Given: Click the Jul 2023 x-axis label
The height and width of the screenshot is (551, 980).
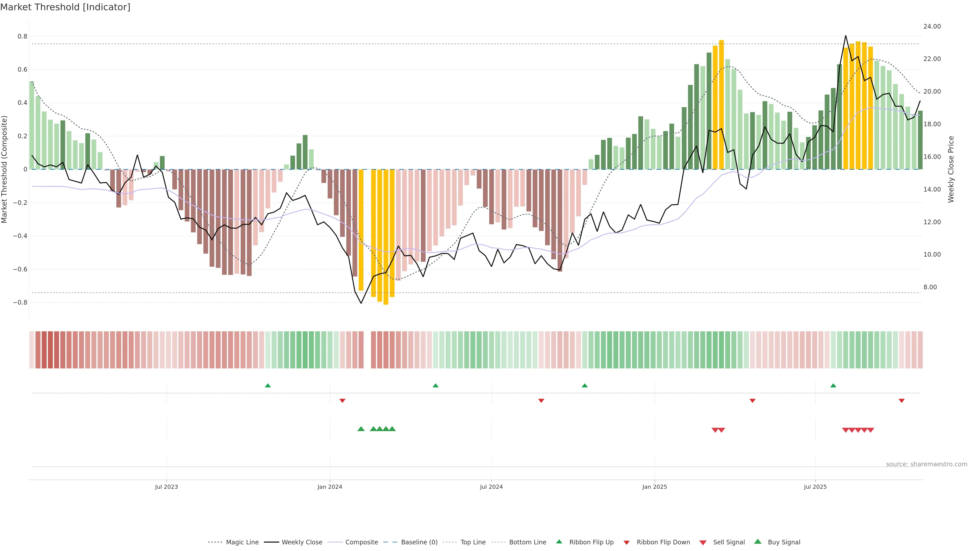Looking at the screenshot, I should coord(166,487).
